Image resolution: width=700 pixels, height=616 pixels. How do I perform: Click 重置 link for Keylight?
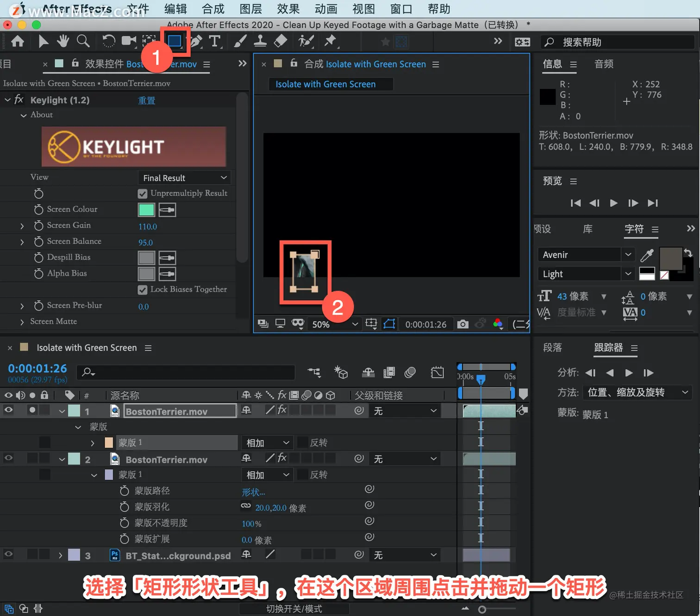[x=147, y=101]
